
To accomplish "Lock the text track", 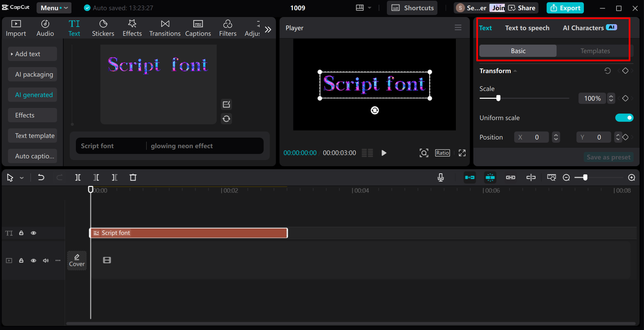I will click(x=21, y=233).
